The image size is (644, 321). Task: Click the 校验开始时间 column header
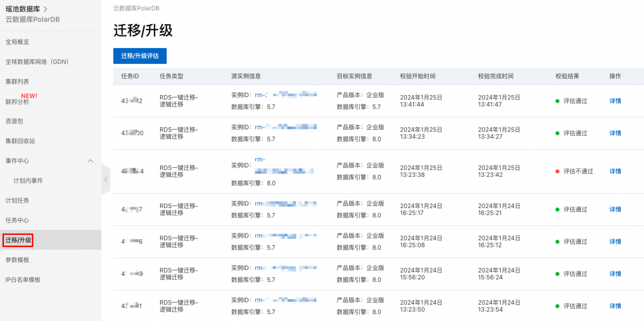pyautogui.click(x=418, y=76)
